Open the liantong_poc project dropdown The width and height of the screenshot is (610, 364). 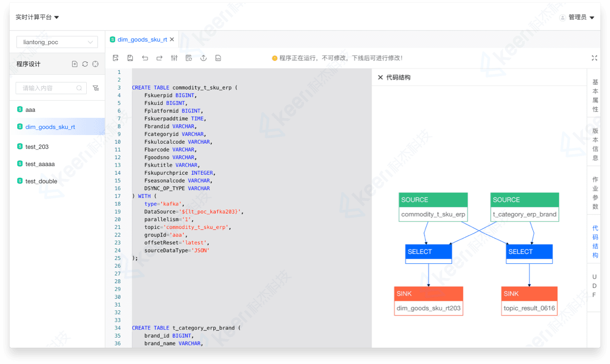57,42
